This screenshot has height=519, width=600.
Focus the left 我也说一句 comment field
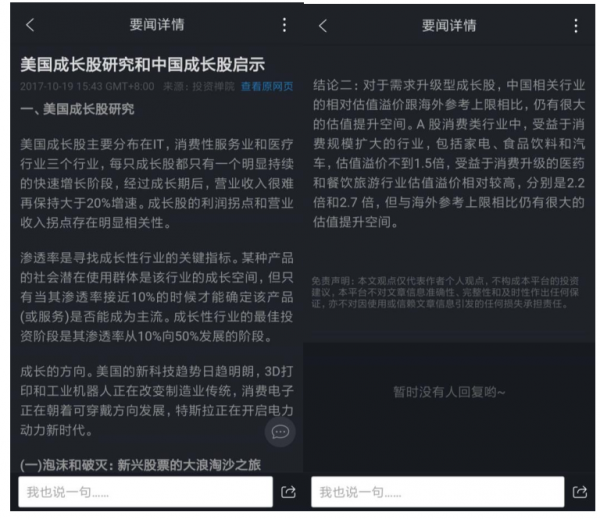point(145,492)
